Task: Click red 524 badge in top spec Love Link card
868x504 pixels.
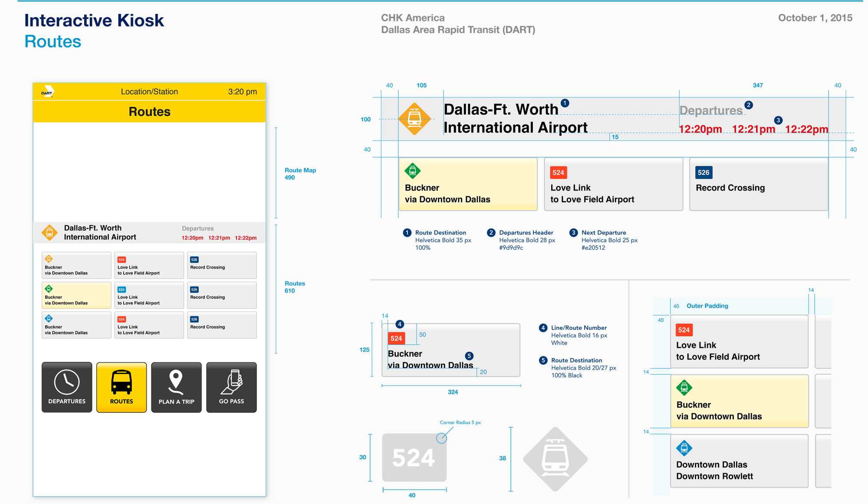Action: [559, 173]
